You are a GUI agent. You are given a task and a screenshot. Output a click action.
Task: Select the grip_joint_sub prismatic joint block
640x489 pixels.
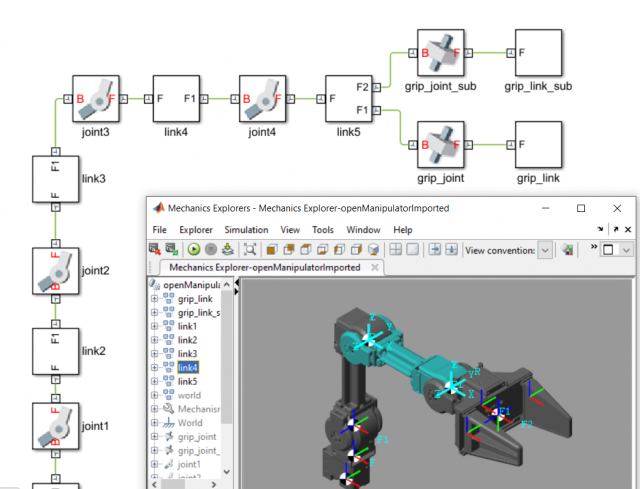coord(440,53)
